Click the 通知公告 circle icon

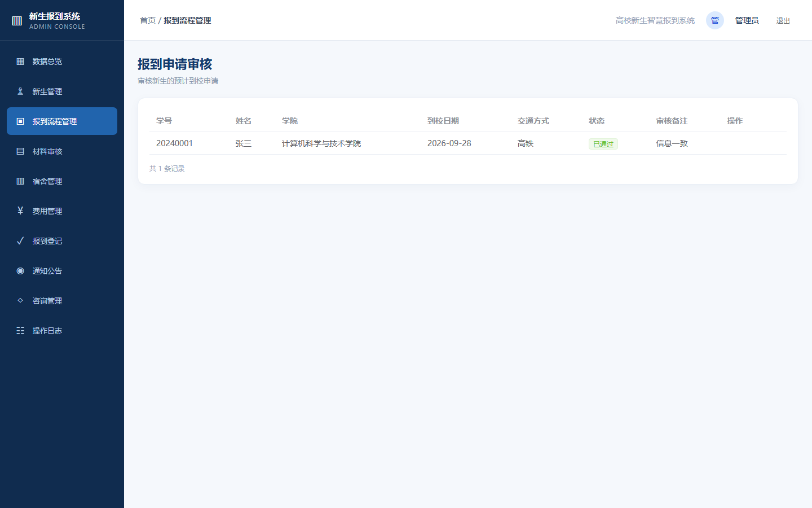(x=20, y=271)
